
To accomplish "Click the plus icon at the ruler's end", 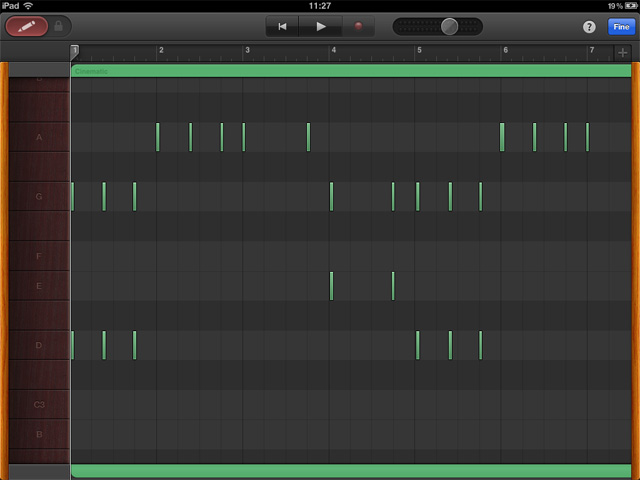I will click(622, 51).
